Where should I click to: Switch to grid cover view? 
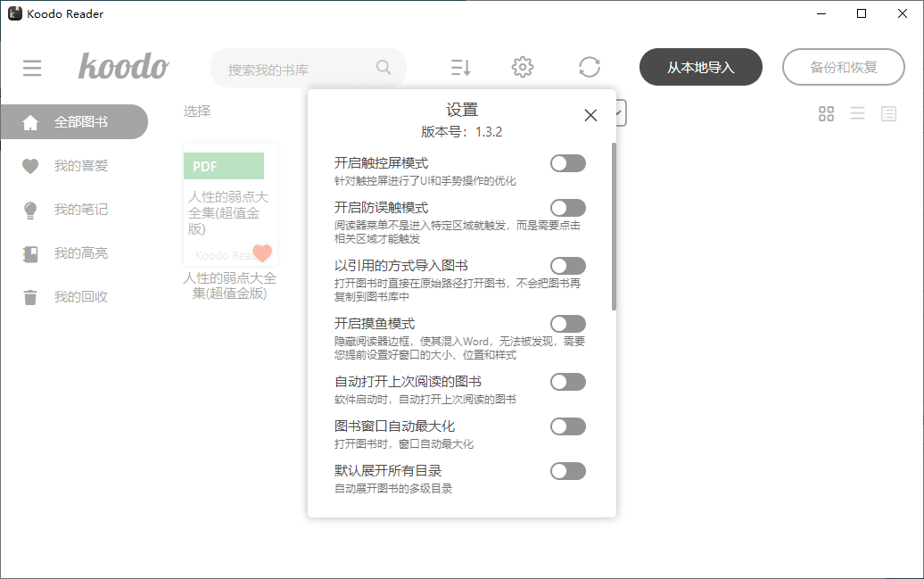(826, 113)
